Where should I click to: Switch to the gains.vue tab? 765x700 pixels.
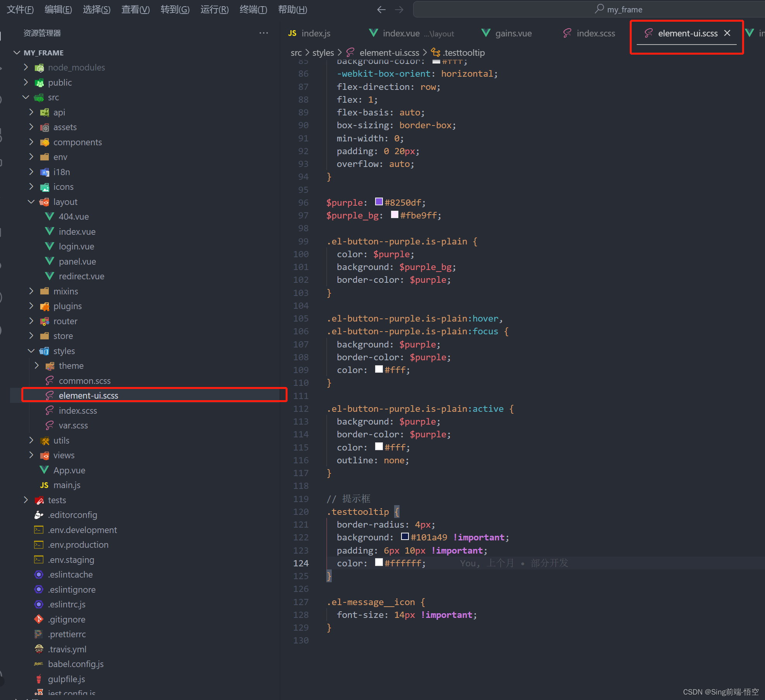pyautogui.click(x=513, y=33)
